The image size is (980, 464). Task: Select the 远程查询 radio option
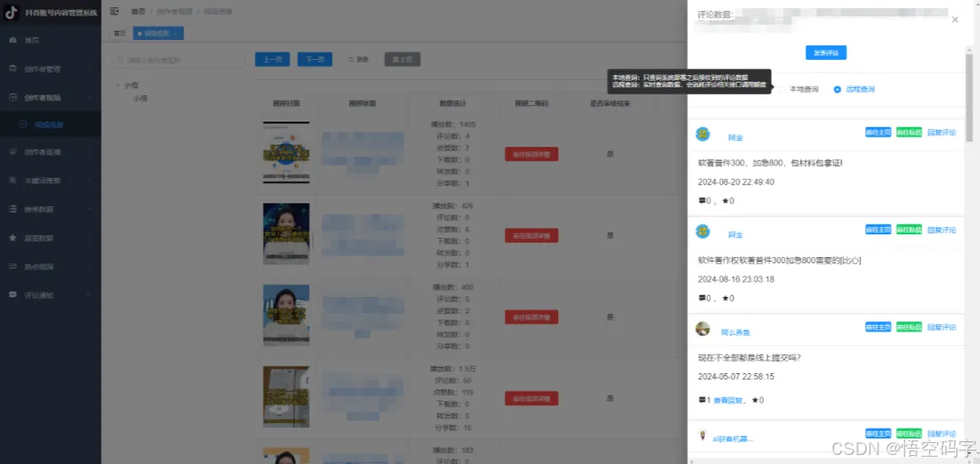(855, 89)
